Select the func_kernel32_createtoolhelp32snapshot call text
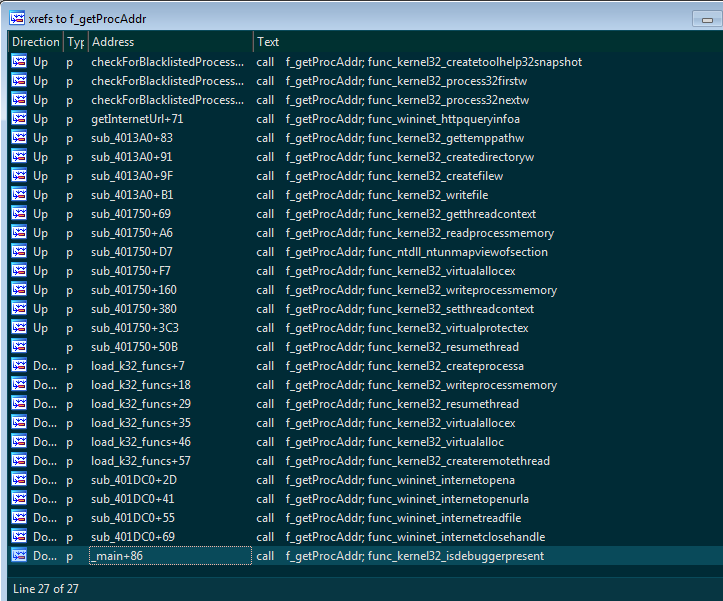This screenshot has height=601, width=723. click(433, 62)
